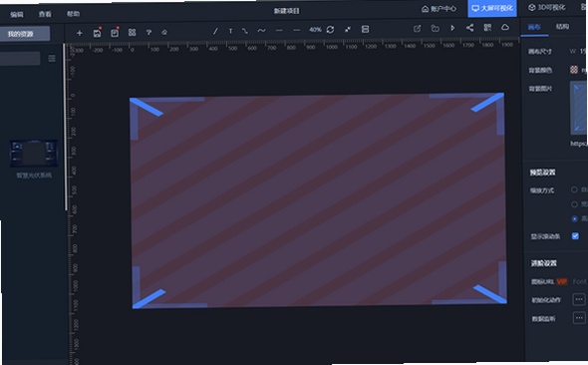Select the text T tool
588x365 pixels.
point(230,31)
